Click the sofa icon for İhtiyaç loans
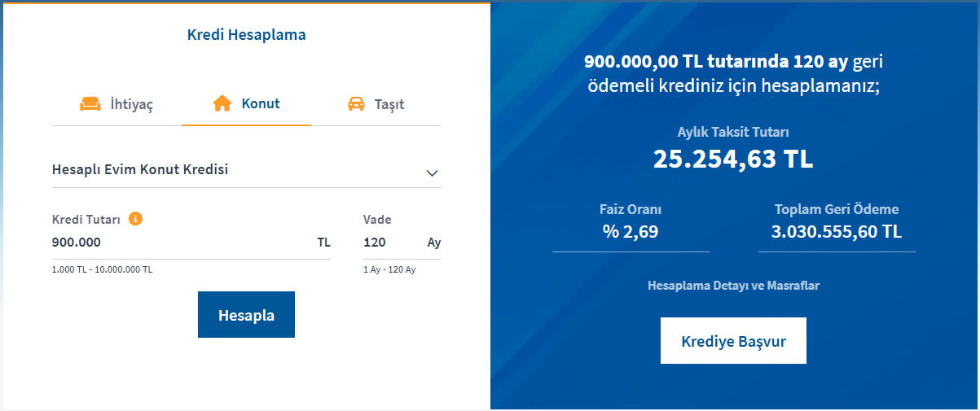This screenshot has height=411, width=980. [x=90, y=104]
